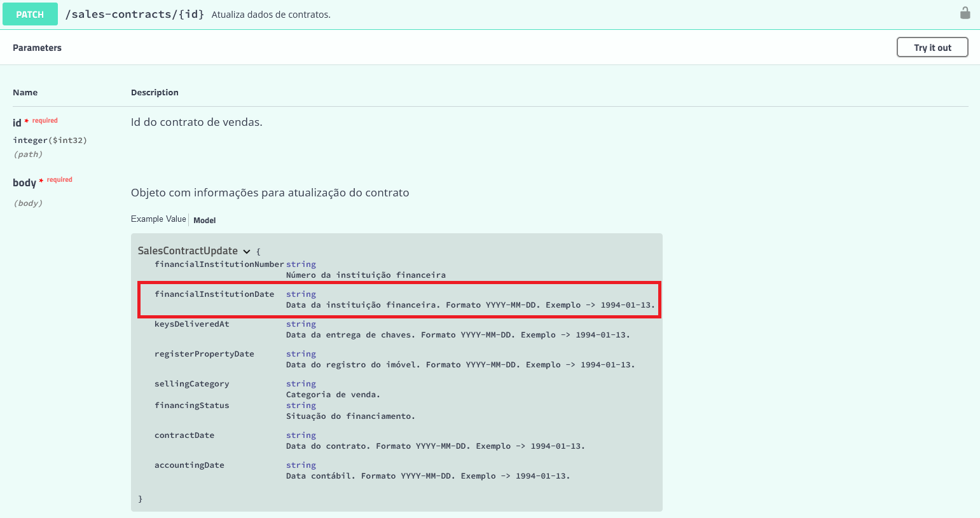Click the financingStatus property name

point(192,406)
